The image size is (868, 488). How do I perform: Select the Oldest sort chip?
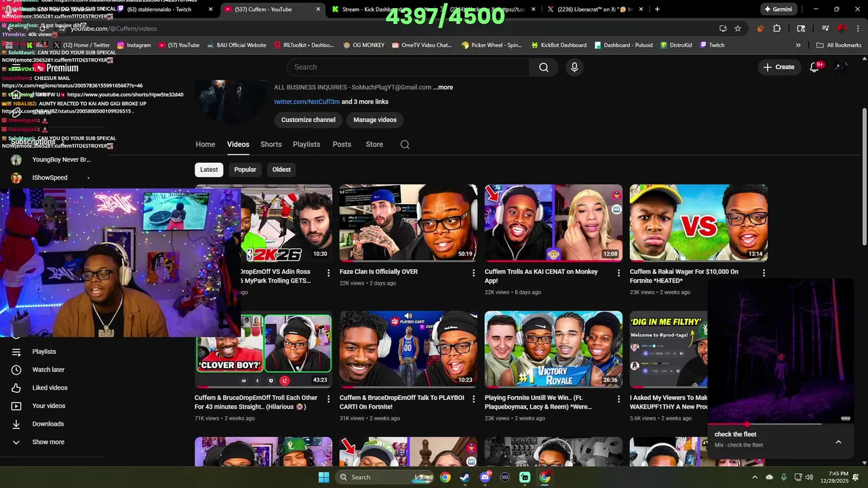tap(281, 169)
